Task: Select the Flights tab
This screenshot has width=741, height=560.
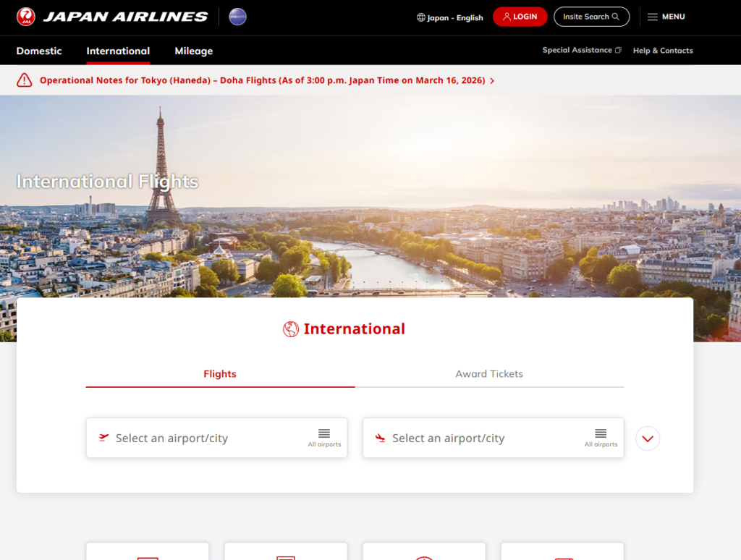Action: 220,374
